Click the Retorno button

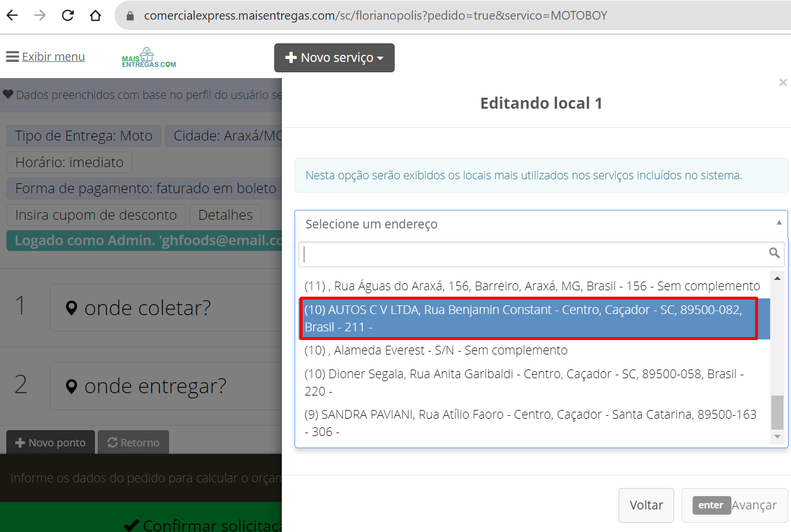[133, 442]
